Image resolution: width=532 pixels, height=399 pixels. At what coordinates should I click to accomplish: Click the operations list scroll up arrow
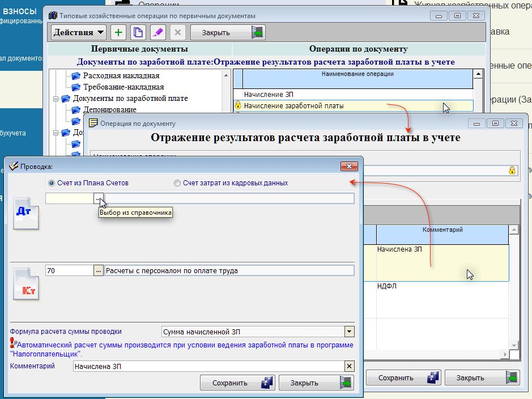tap(478, 74)
